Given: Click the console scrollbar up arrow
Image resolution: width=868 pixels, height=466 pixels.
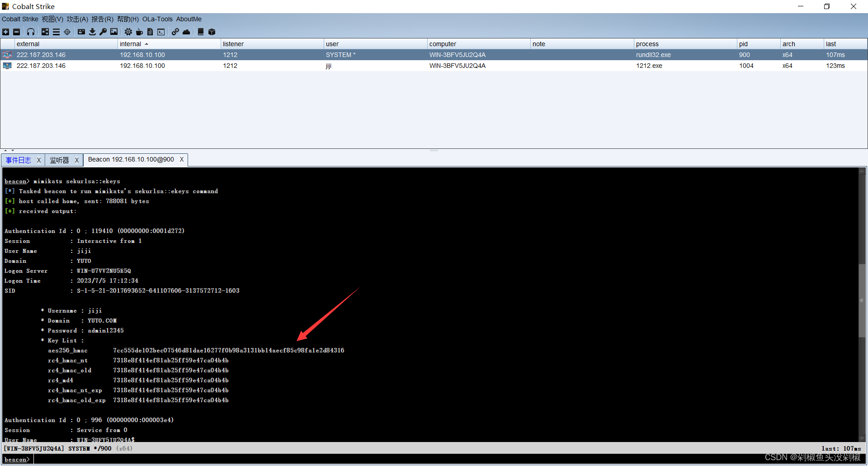Looking at the screenshot, I should (x=862, y=171).
